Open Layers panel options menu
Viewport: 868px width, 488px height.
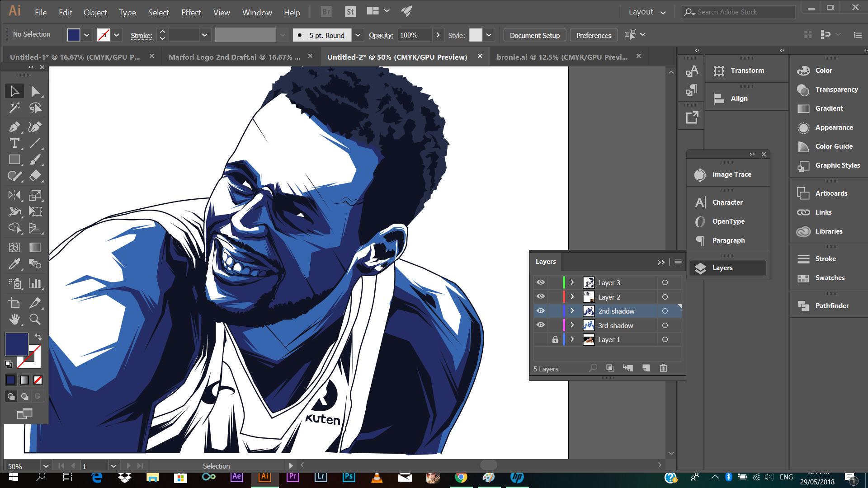pos(678,262)
